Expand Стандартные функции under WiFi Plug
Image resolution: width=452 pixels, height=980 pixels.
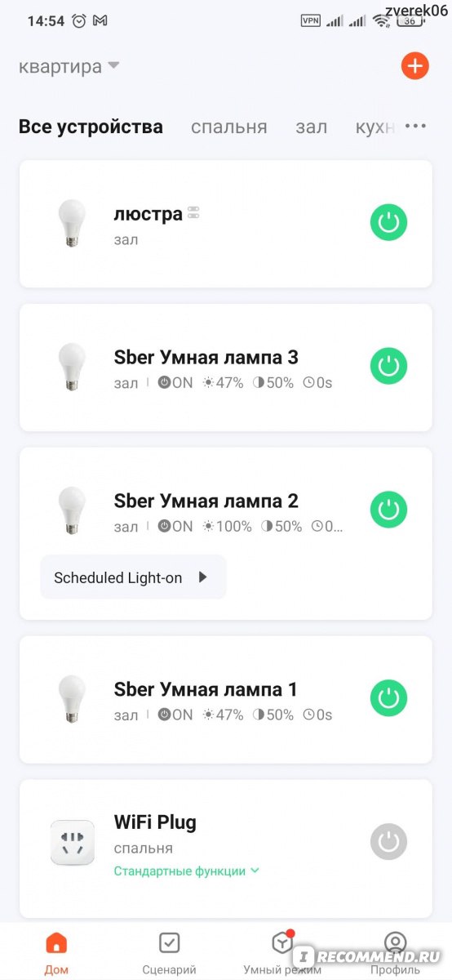[187, 871]
